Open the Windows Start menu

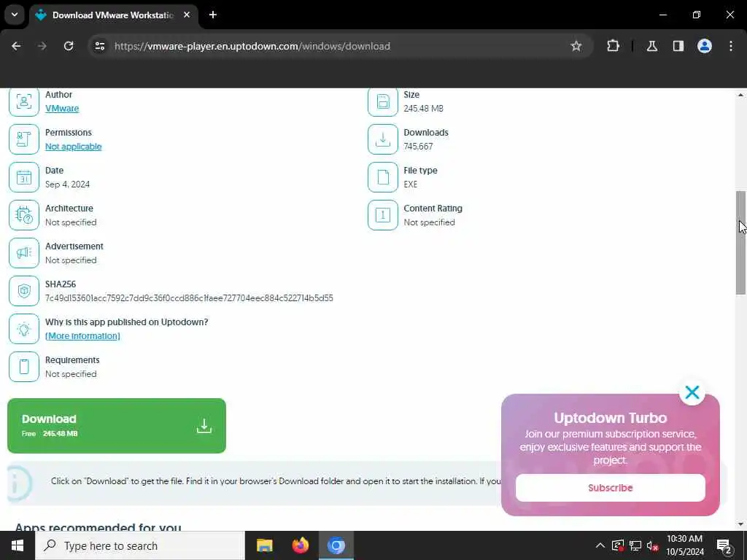tap(18, 545)
